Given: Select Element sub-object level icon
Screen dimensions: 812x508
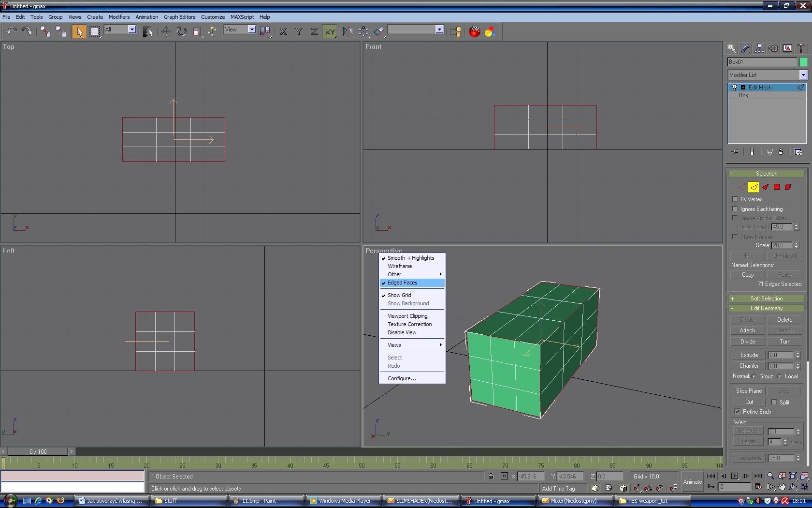Looking at the screenshot, I should click(x=788, y=187).
